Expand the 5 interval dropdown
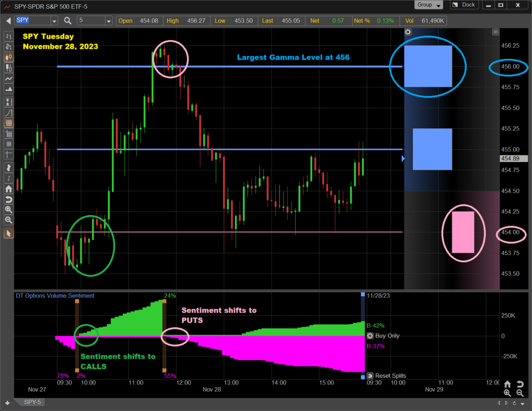 108,21
